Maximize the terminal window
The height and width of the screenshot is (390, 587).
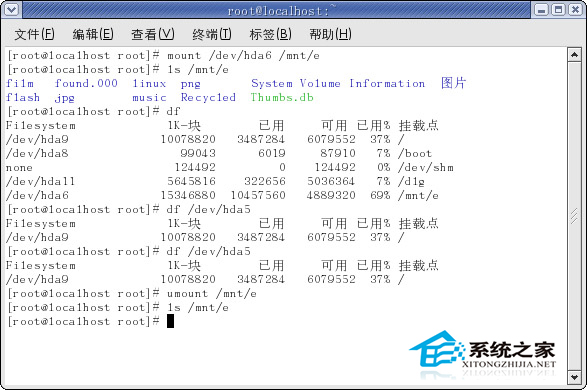pos(558,9)
